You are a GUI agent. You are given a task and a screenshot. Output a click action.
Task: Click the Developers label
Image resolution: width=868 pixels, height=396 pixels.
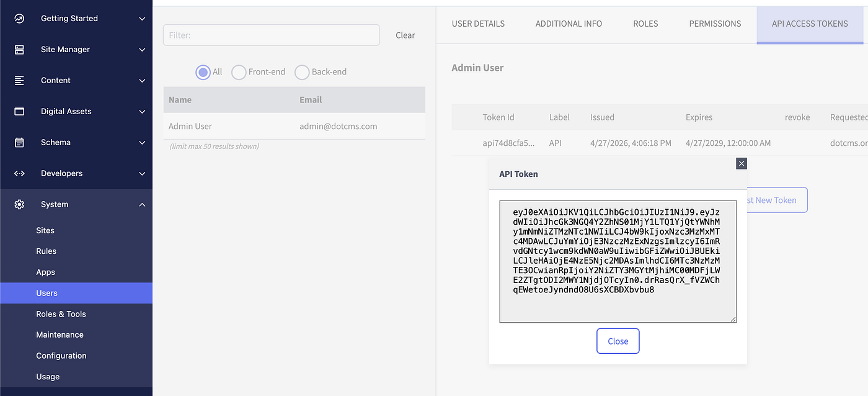click(x=61, y=174)
